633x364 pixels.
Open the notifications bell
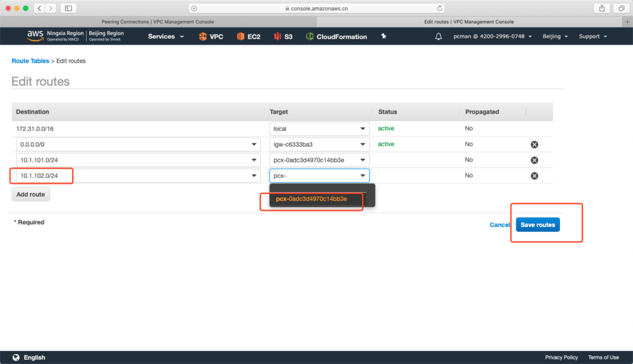(439, 36)
